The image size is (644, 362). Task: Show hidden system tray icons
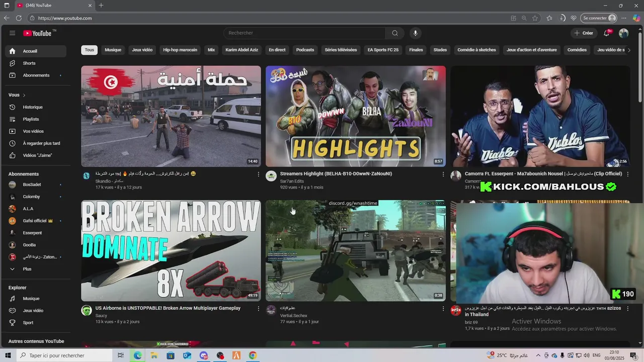[538, 355]
